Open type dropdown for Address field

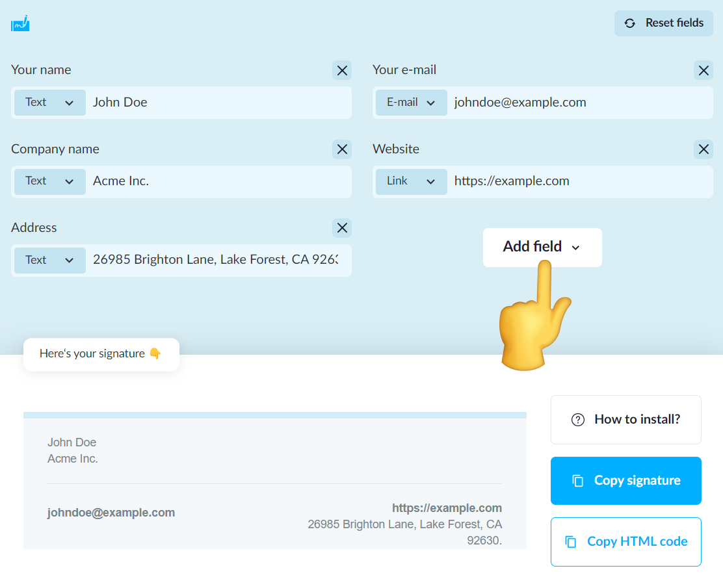point(50,261)
